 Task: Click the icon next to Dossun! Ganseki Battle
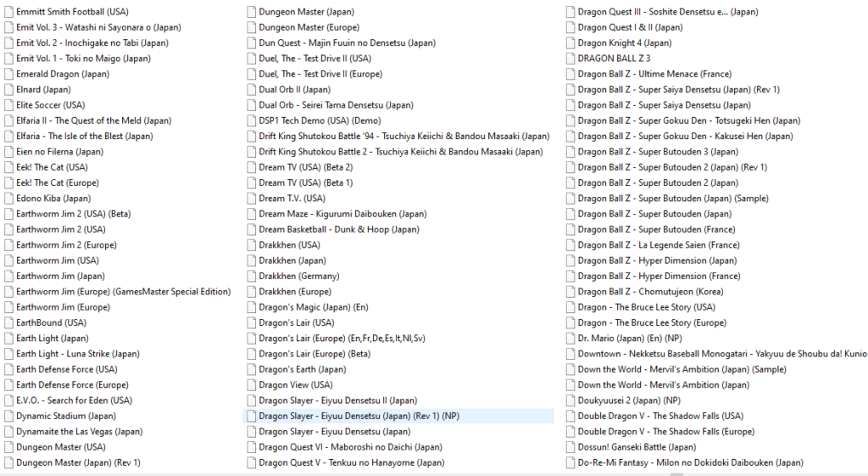pos(570,446)
